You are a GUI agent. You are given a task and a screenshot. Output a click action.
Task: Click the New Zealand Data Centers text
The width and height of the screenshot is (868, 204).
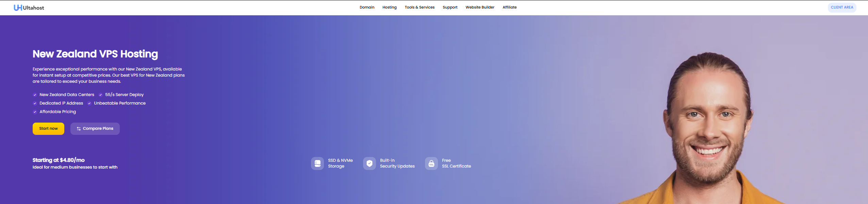click(x=67, y=95)
